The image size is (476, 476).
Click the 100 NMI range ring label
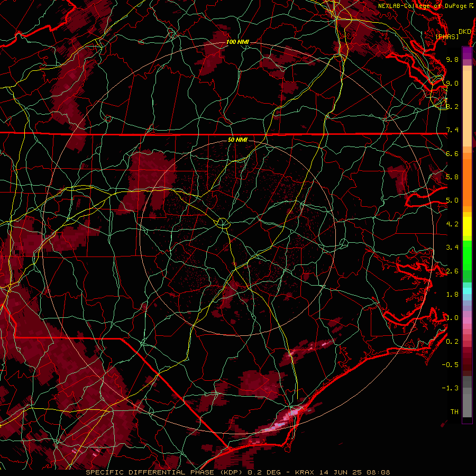[x=237, y=42]
